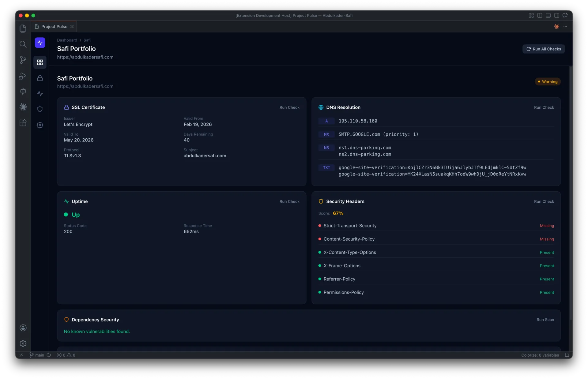Click Run Scan on Dependency Security card
The width and height of the screenshot is (588, 379).
pos(545,320)
